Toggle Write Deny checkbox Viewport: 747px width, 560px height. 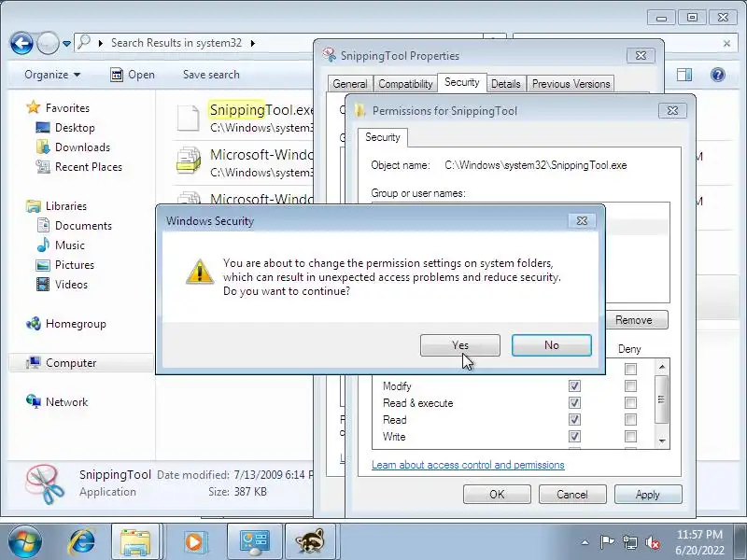(630, 436)
